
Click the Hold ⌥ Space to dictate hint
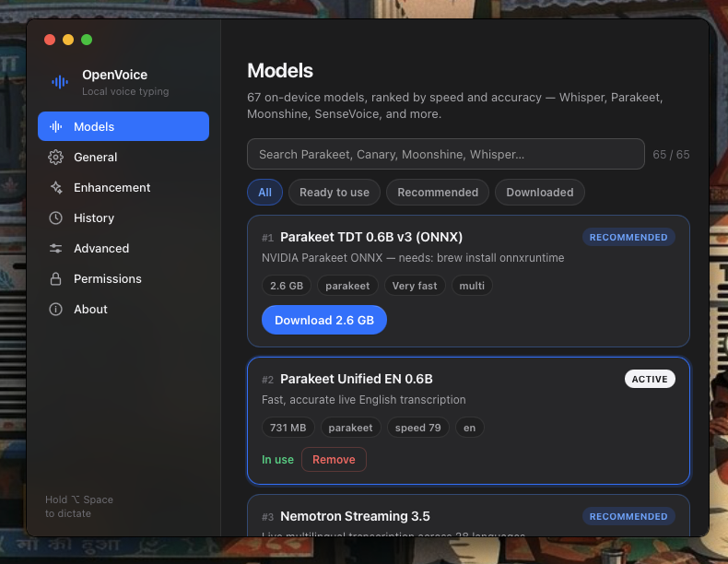tap(79, 507)
